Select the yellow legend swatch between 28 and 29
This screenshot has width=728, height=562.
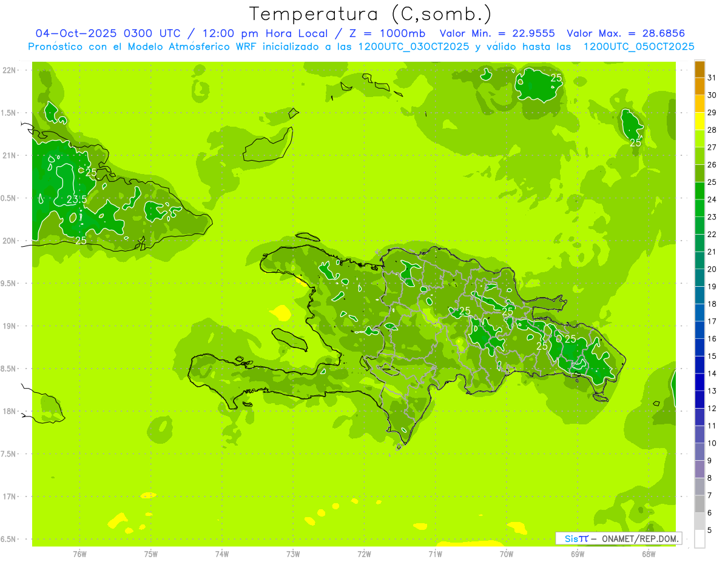pyautogui.click(x=699, y=121)
